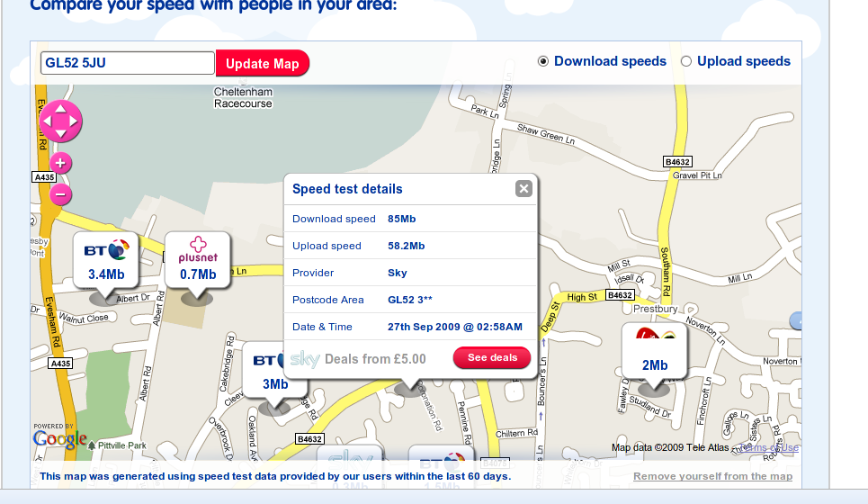This screenshot has height=504, width=868.
Task: Open the BT 3.4Mb speed marker
Action: [106, 260]
